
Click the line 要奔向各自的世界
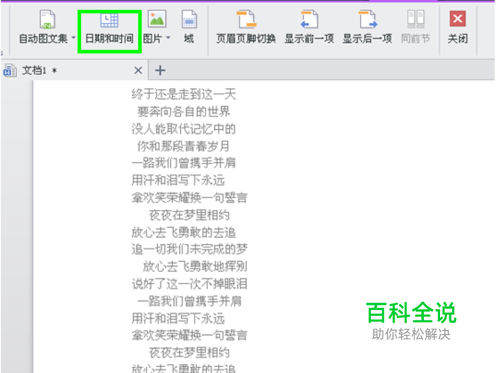[184, 112]
